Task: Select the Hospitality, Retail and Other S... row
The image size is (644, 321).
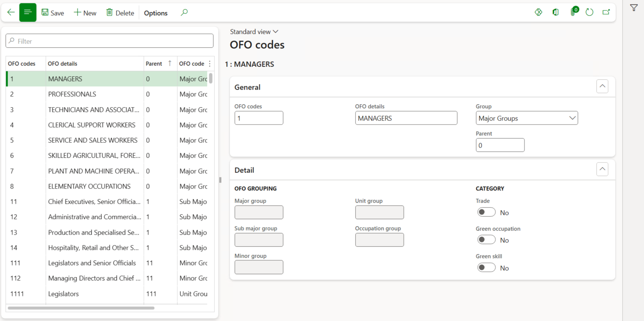Action: pyautogui.click(x=107, y=248)
